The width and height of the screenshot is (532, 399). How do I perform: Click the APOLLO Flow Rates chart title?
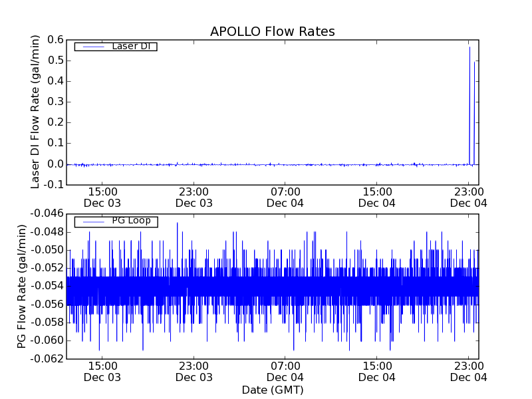(272, 32)
